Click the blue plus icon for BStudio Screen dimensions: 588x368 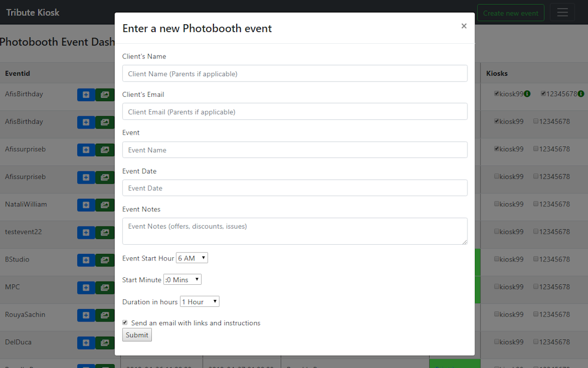click(x=86, y=260)
